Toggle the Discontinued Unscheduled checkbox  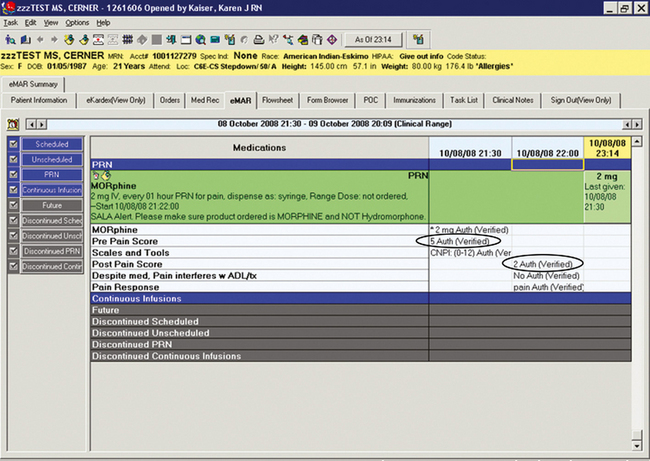(x=13, y=236)
